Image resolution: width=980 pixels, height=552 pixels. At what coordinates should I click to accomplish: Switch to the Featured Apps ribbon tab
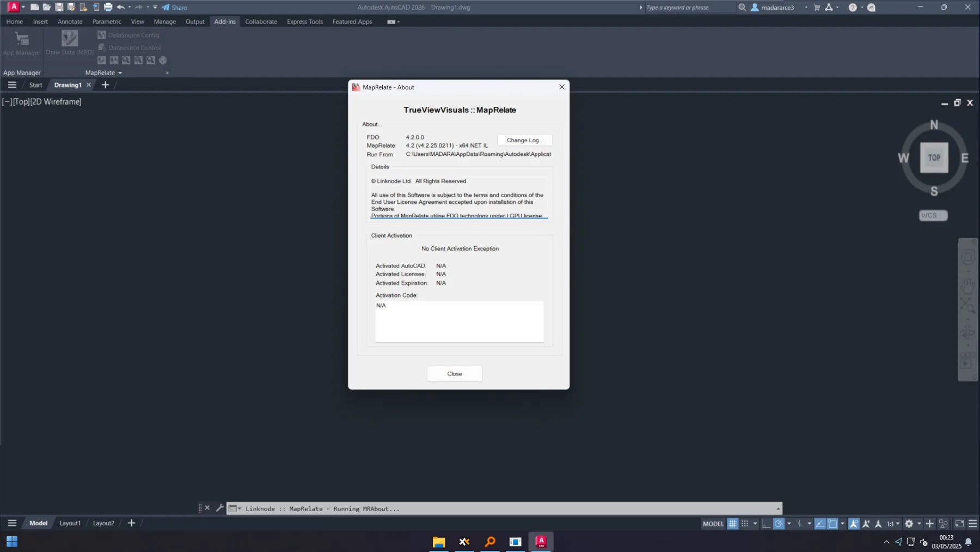tap(352, 22)
